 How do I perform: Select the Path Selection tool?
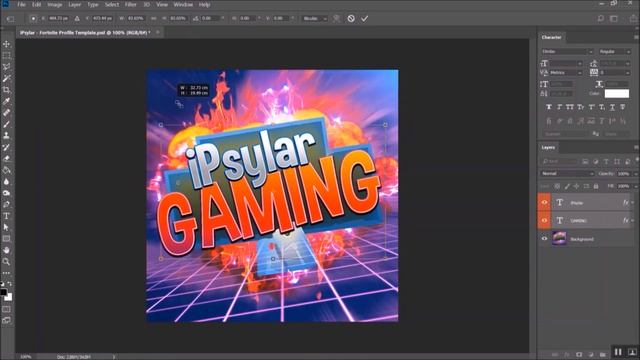point(6,227)
